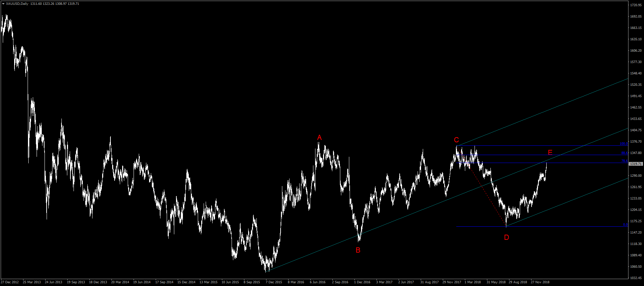
Task: Click the 100.0 Fibonacci level label
Action: [623, 144]
